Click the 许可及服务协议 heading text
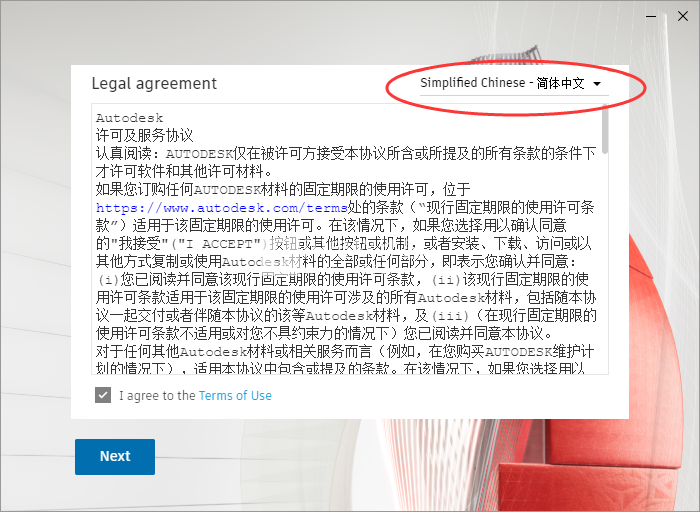Viewport: 700px width, 512px height. (x=144, y=135)
